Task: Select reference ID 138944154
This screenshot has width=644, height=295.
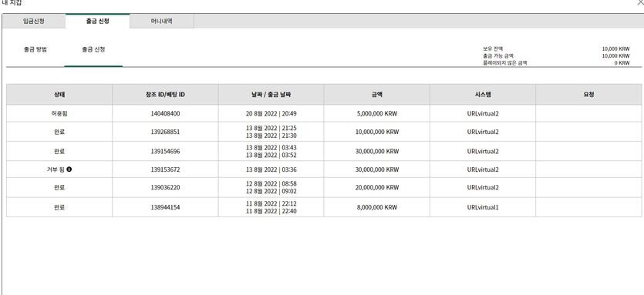Action: 165,207
